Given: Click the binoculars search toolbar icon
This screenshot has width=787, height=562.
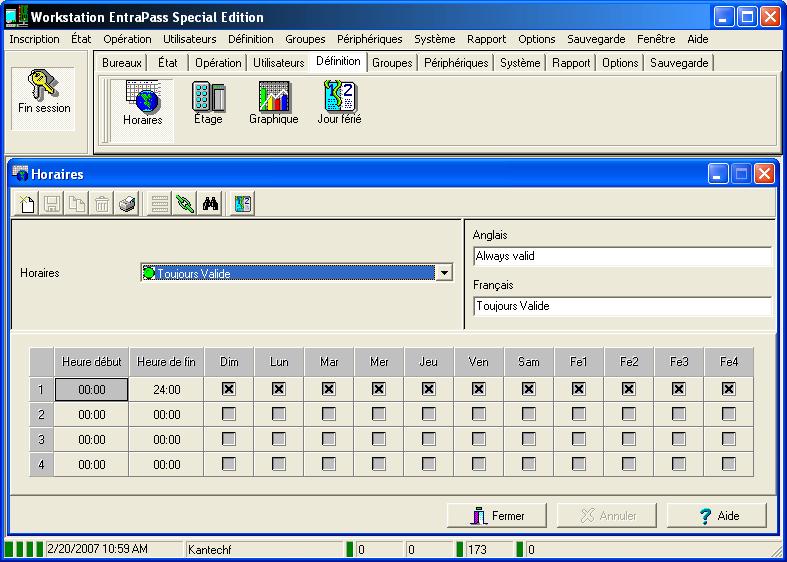Looking at the screenshot, I should [x=210, y=204].
